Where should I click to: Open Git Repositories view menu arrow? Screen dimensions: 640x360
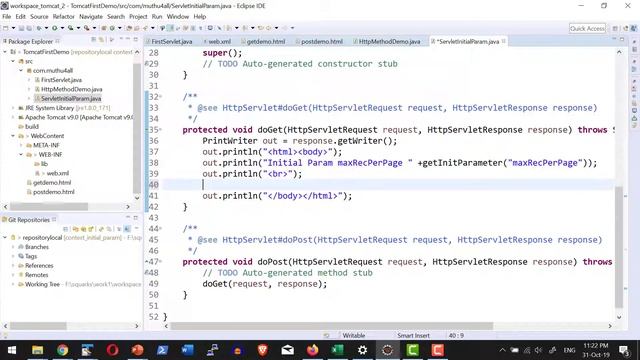pos(137,228)
